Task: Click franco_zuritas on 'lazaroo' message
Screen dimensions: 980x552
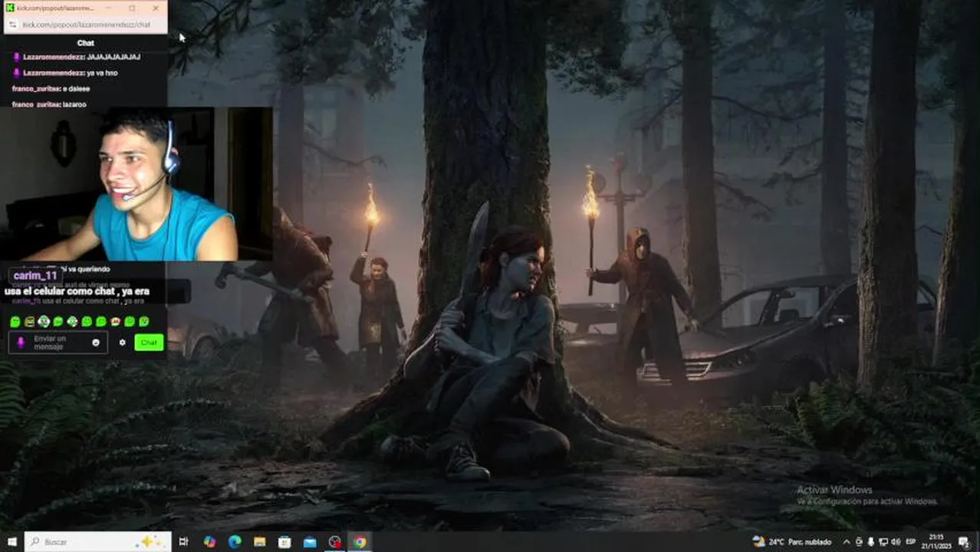Action: point(35,104)
